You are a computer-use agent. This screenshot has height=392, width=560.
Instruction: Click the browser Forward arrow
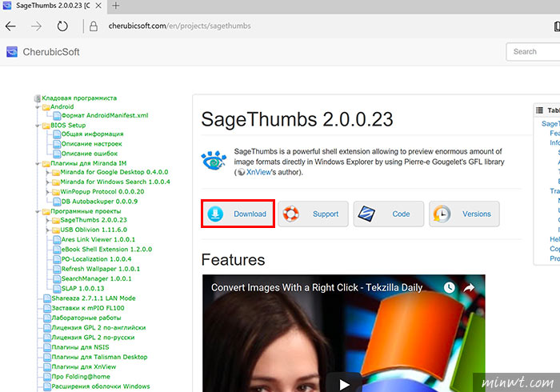pyautogui.click(x=36, y=26)
